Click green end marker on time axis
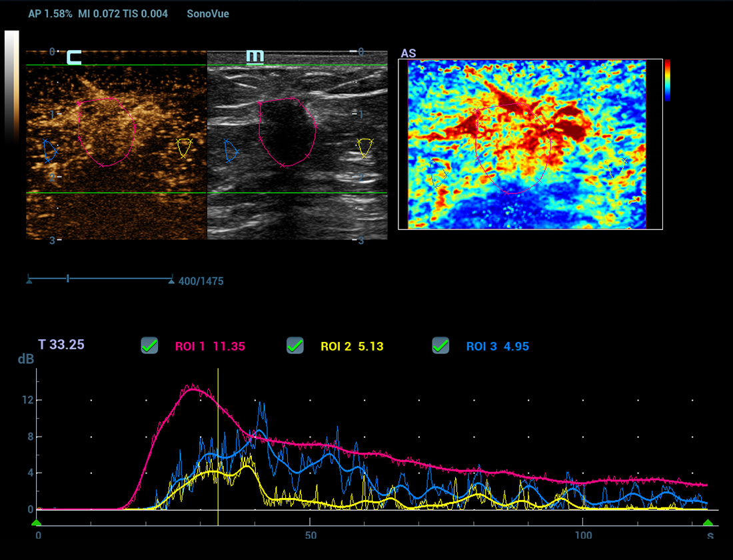Screen dimensions: 733x560 click(708, 523)
